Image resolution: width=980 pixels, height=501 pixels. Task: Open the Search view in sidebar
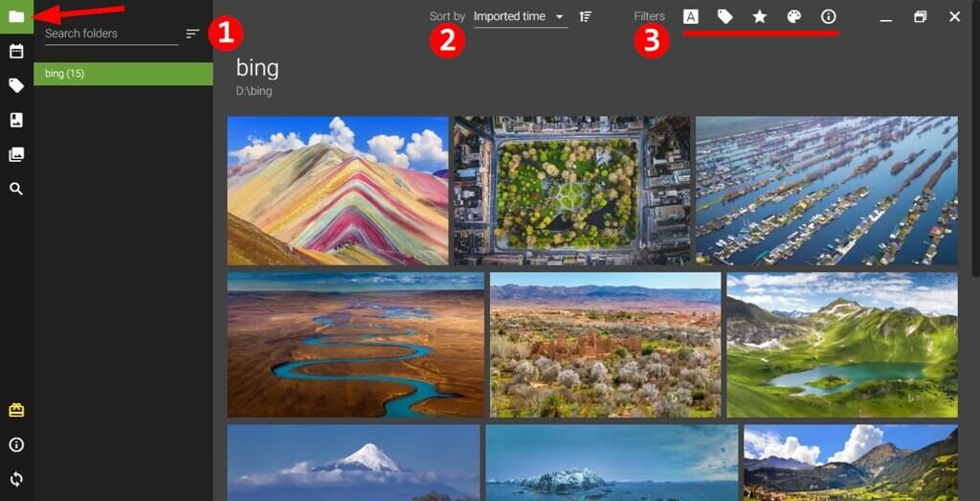16,189
